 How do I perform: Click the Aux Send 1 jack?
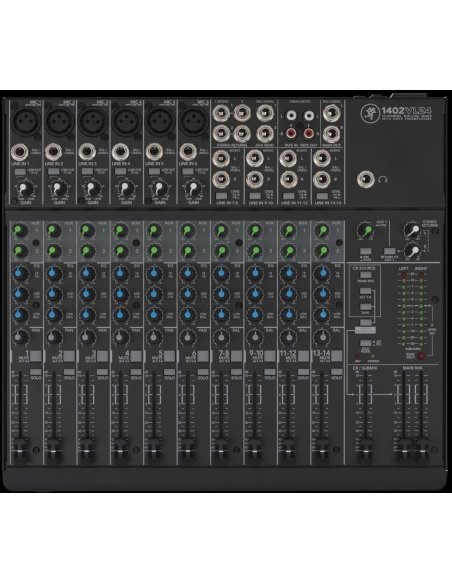pos(265,112)
